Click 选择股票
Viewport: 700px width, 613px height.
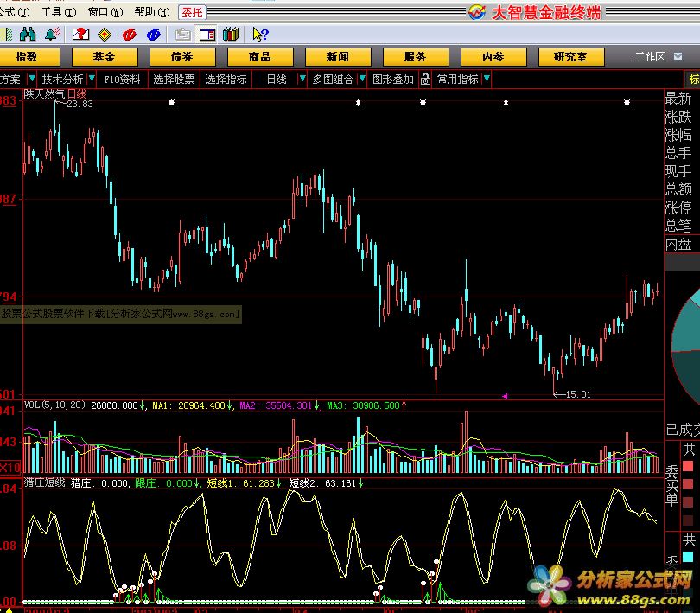[174, 79]
